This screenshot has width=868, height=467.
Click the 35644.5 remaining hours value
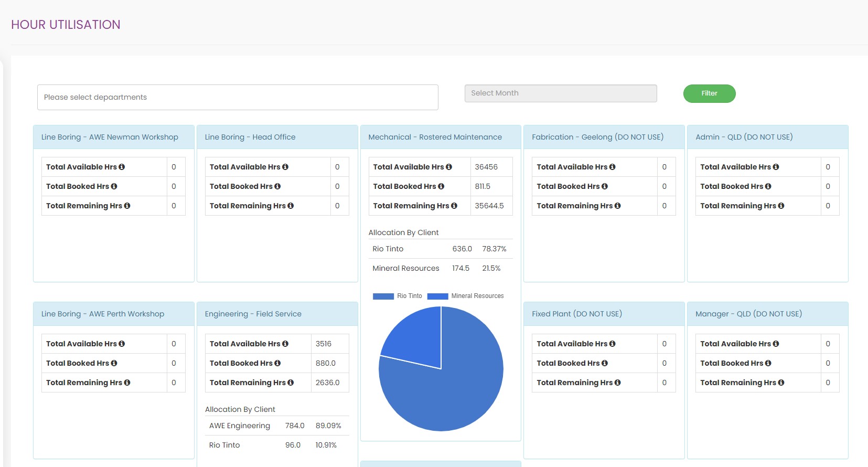[x=489, y=206]
